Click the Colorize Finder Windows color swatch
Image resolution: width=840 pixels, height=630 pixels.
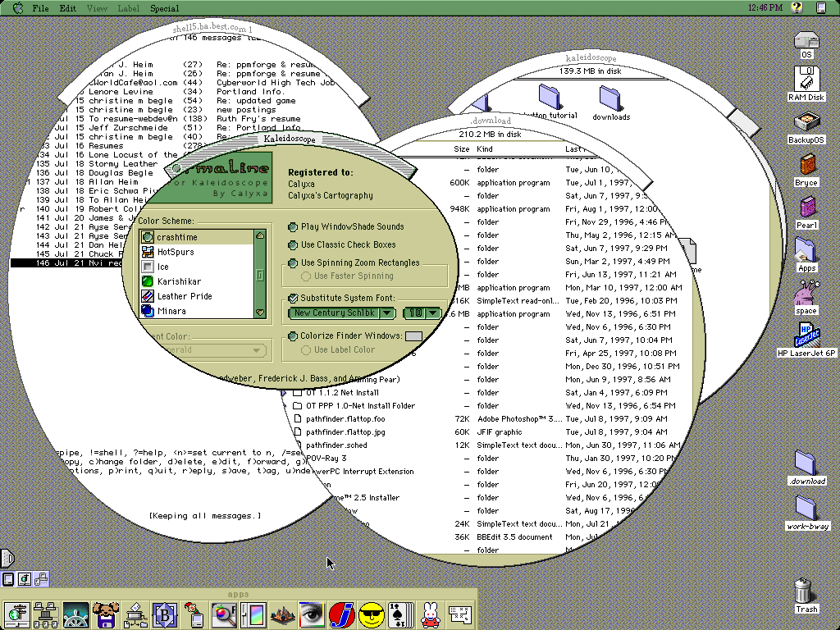(x=413, y=336)
